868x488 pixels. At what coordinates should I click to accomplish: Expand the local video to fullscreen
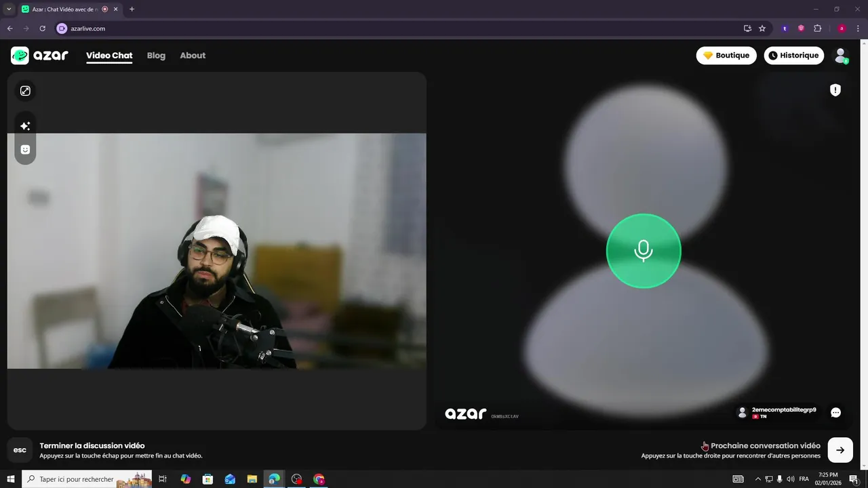[25, 91]
